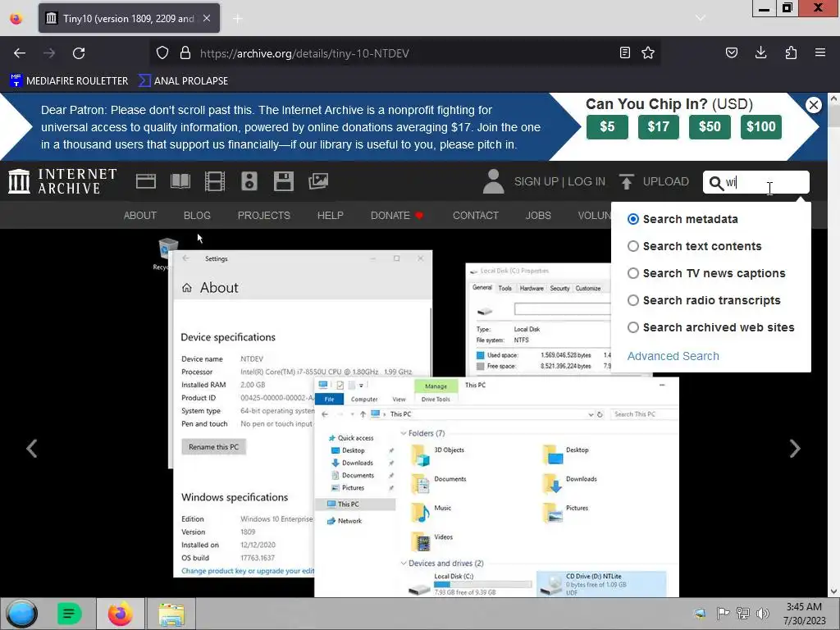This screenshot has width=840, height=630.
Task: Bookmark this page with star icon
Action: [648, 52]
